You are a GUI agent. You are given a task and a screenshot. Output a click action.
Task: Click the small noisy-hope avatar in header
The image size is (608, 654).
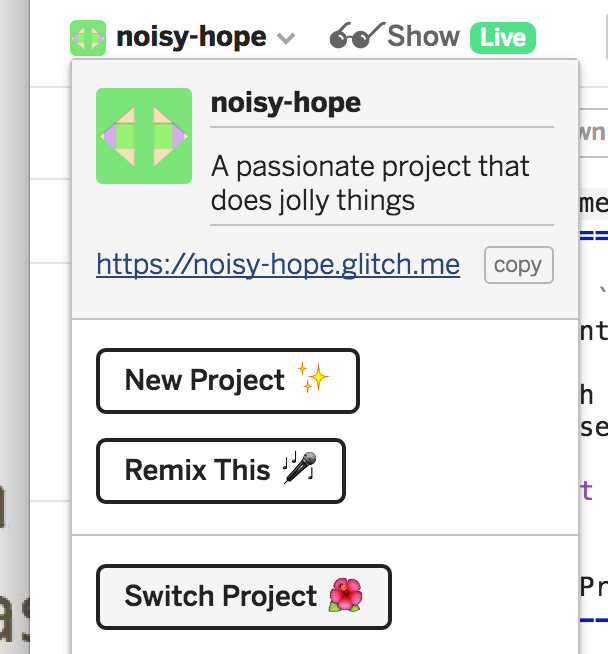(88, 38)
